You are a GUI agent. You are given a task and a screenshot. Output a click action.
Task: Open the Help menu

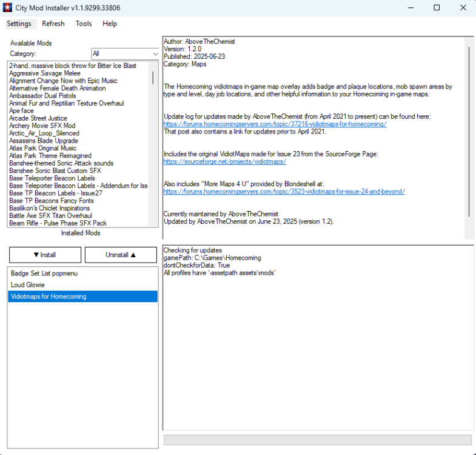[x=110, y=24]
